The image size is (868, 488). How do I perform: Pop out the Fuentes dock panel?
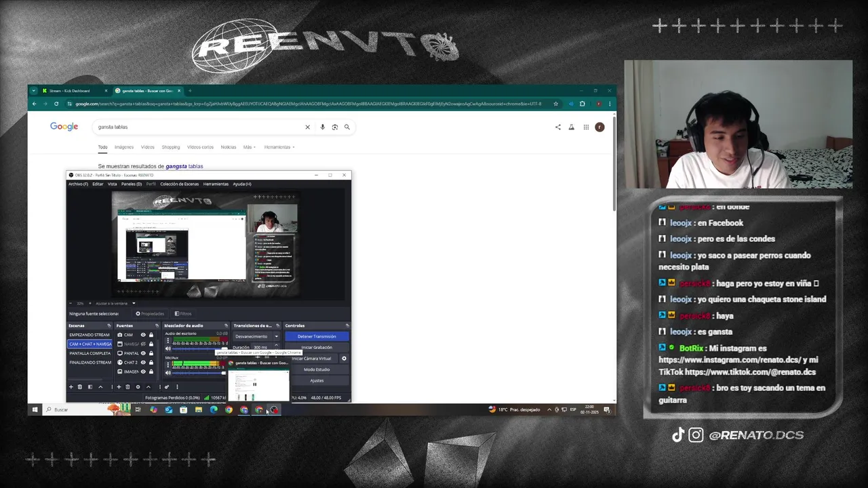(x=157, y=325)
